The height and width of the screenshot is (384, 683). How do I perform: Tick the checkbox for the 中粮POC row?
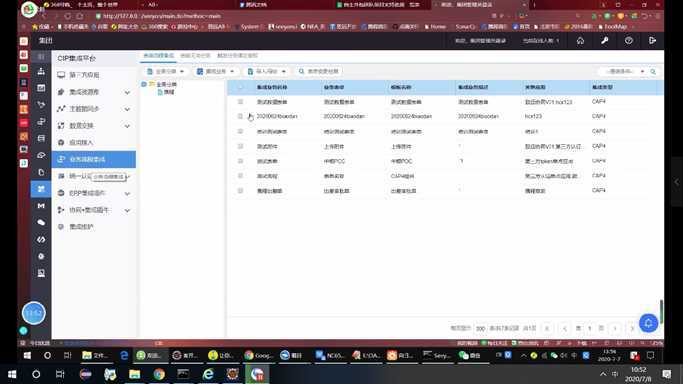point(240,161)
